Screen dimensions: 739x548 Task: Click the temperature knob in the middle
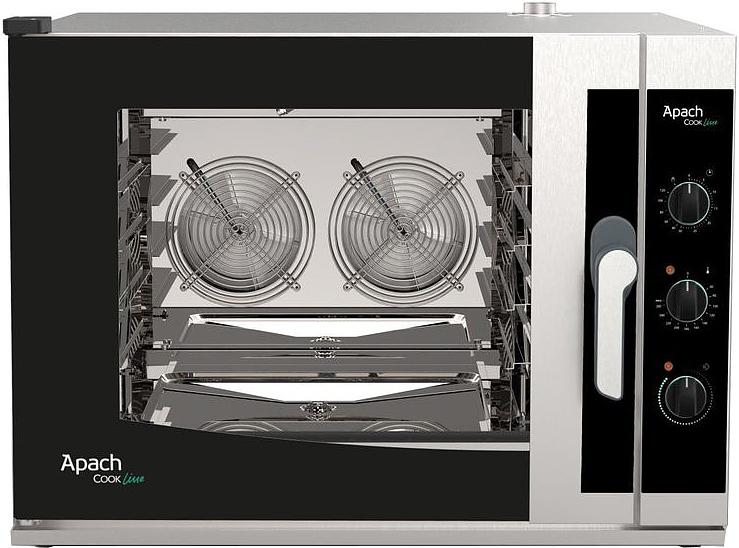[687, 302]
